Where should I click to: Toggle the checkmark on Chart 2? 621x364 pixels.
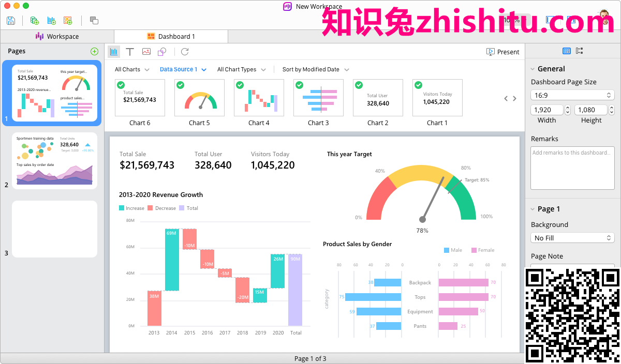(x=359, y=85)
